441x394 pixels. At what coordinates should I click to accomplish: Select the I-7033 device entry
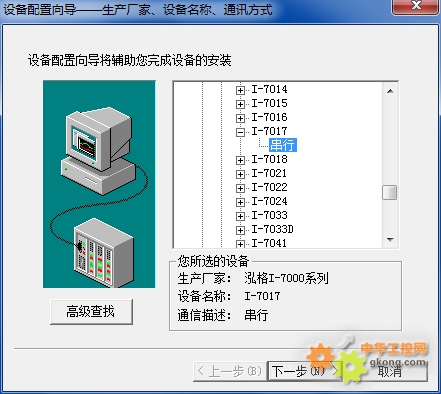pyautogui.click(x=269, y=215)
